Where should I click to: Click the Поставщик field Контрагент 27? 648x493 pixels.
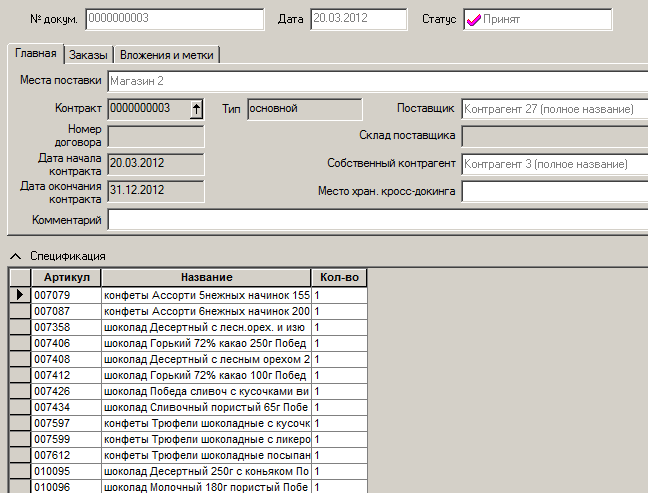point(555,109)
